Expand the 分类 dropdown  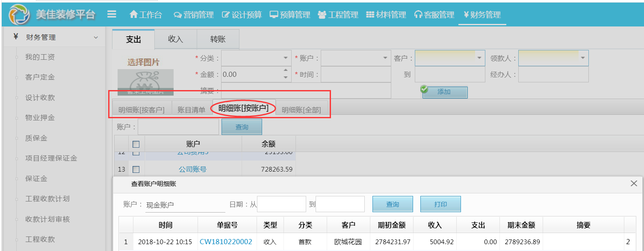point(286,58)
